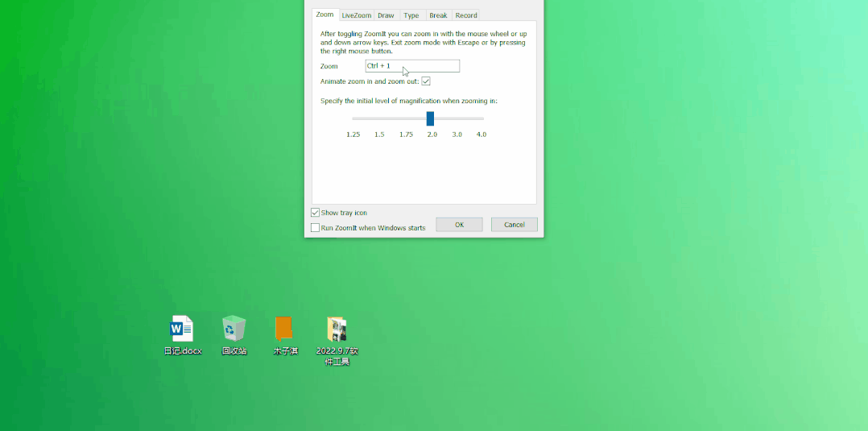Image resolution: width=868 pixels, height=431 pixels.
Task: Click the slider track above 1.5
Action: 379,118
